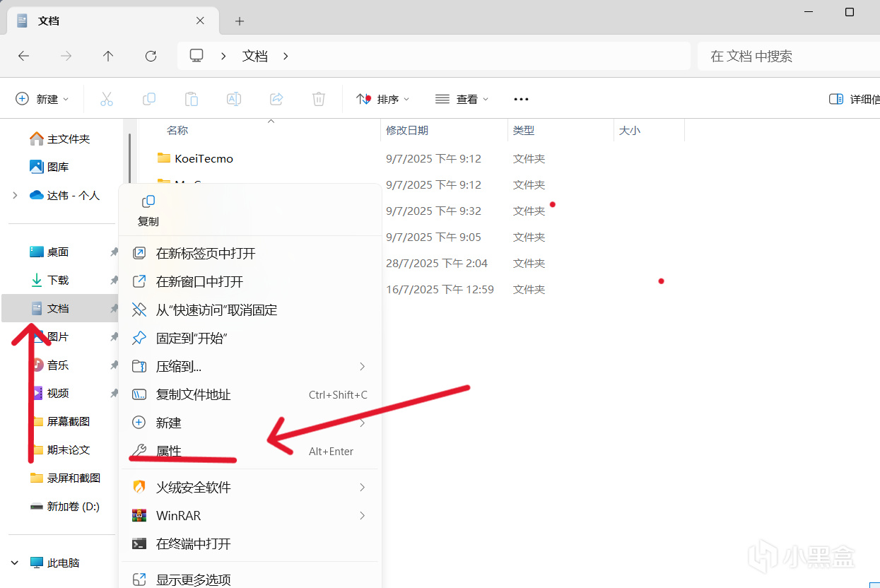Select 复制文件地址 menu entry
The height and width of the screenshot is (588, 880).
tap(250, 394)
